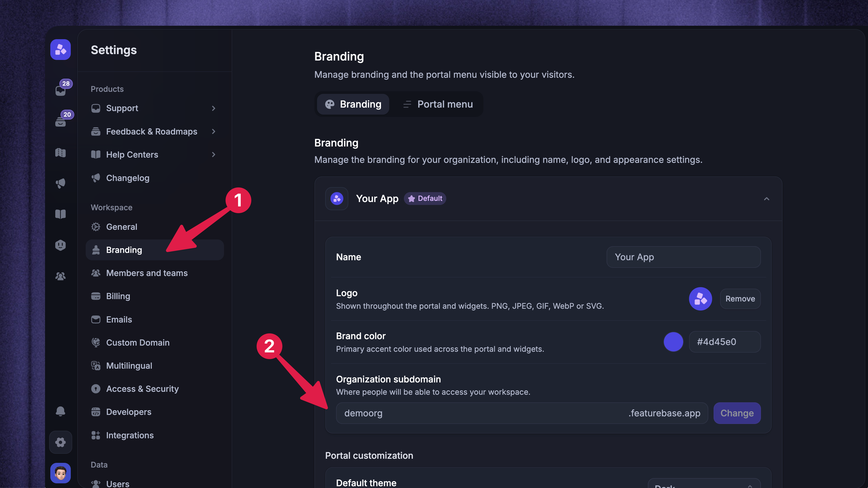Screen dimensions: 868x488
Task: Open Custom Domain settings
Action: pyautogui.click(x=155, y=342)
